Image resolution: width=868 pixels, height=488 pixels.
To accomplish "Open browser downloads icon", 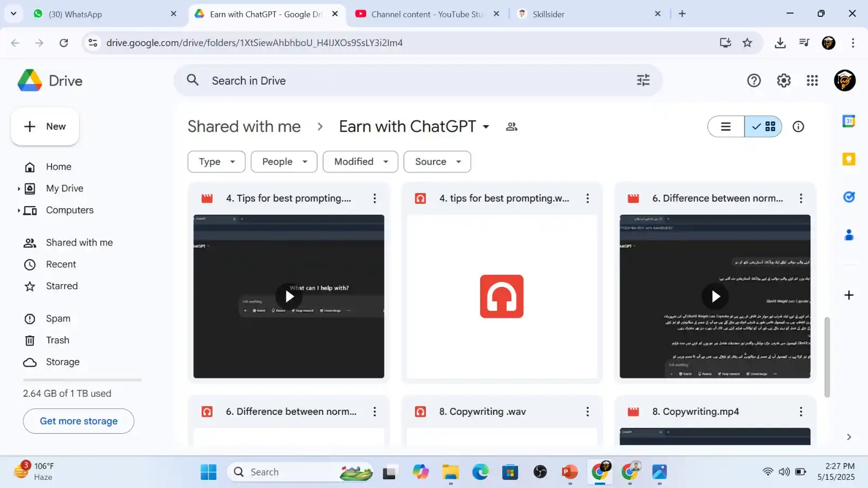I will point(780,43).
